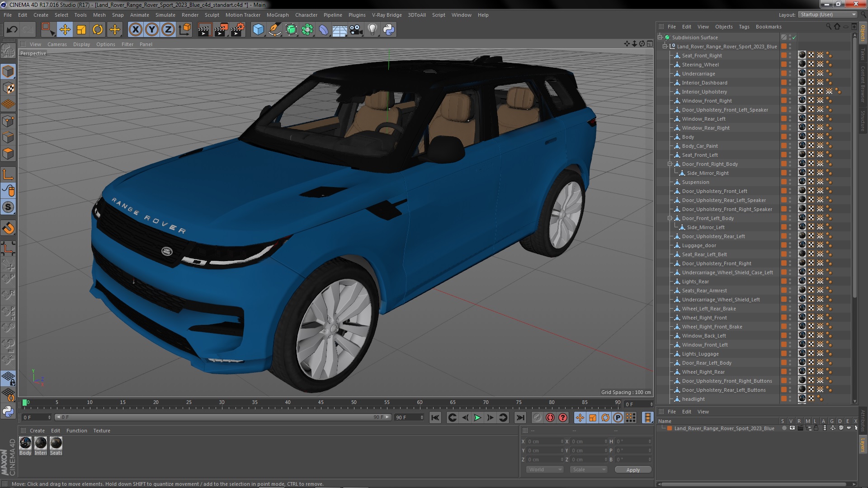868x488 pixels.
Task: Toggle the Autokeying button
Action: click(550, 418)
